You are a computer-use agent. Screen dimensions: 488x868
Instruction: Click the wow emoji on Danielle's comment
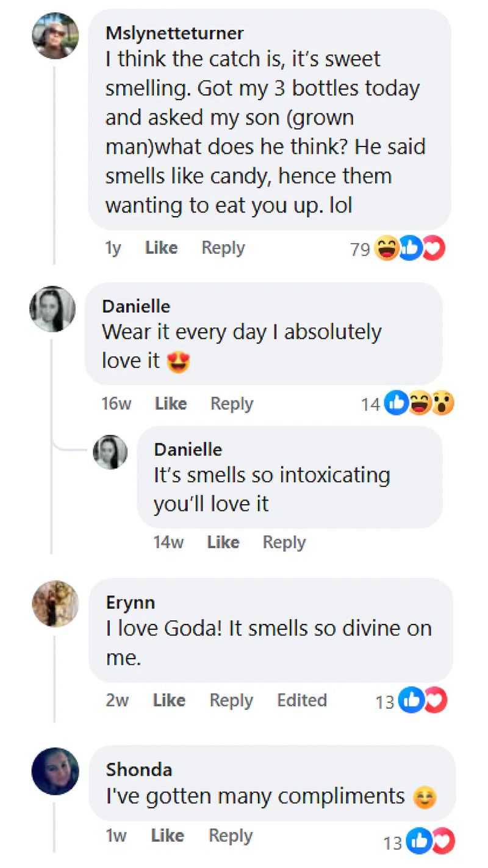(443, 403)
